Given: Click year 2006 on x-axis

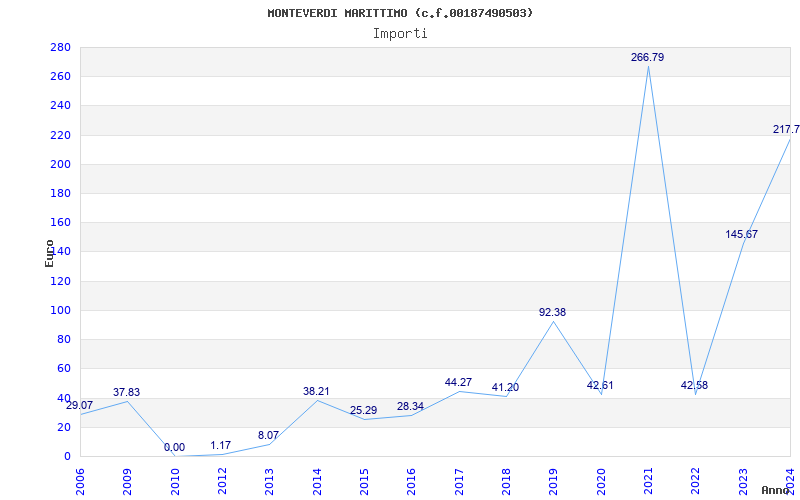Looking at the screenshot, I should click(81, 481).
